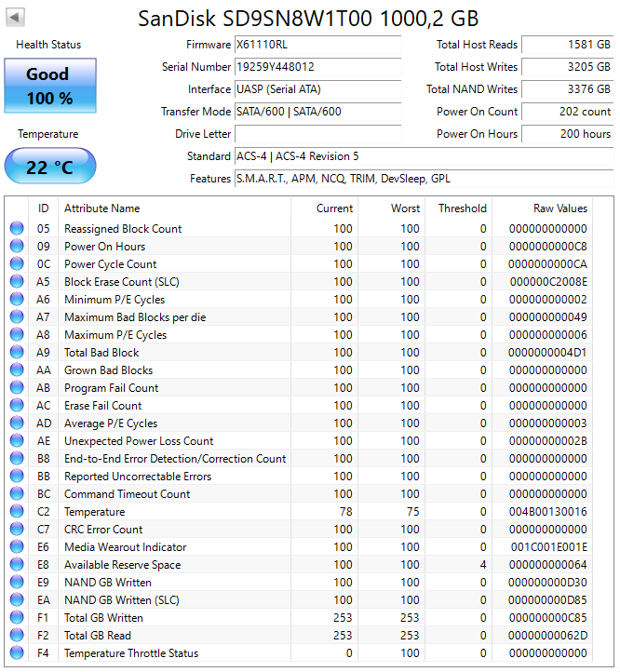
Task: Click raw value 001C001E001E
Action: click(x=549, y=547)
